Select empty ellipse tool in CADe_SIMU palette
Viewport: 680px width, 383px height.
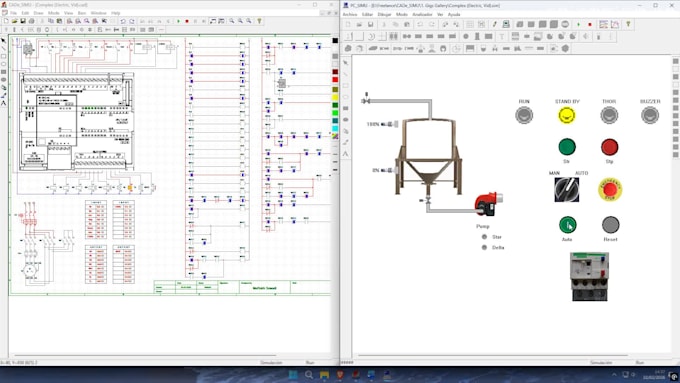pyautogui.click(x=3, y=64)
